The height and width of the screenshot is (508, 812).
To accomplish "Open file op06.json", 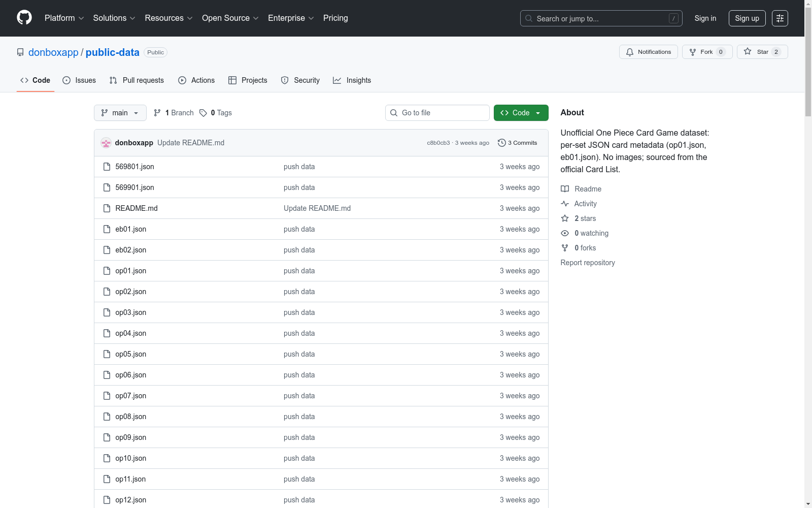I will coord(131,375).
